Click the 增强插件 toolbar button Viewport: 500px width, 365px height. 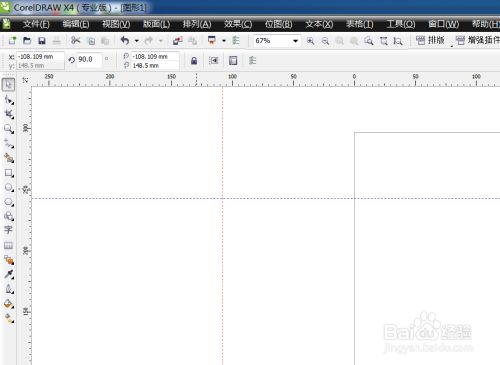(x=478, y=40)
